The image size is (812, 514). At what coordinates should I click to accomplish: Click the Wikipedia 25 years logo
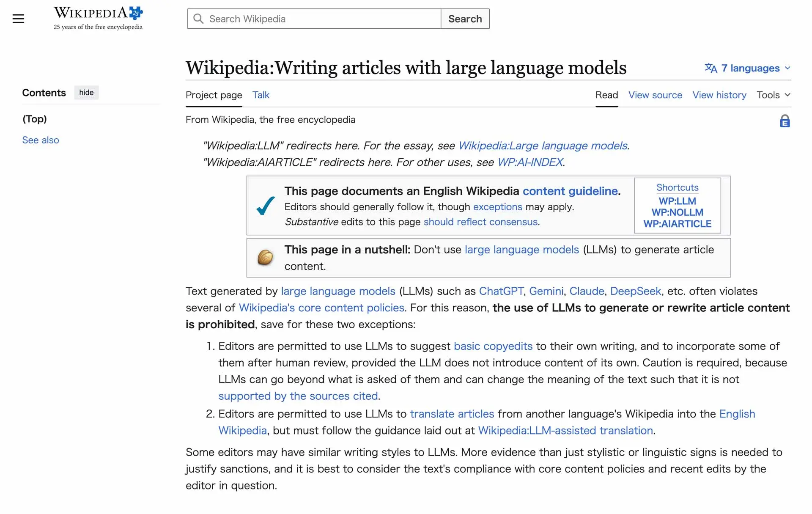pos(98,18)
